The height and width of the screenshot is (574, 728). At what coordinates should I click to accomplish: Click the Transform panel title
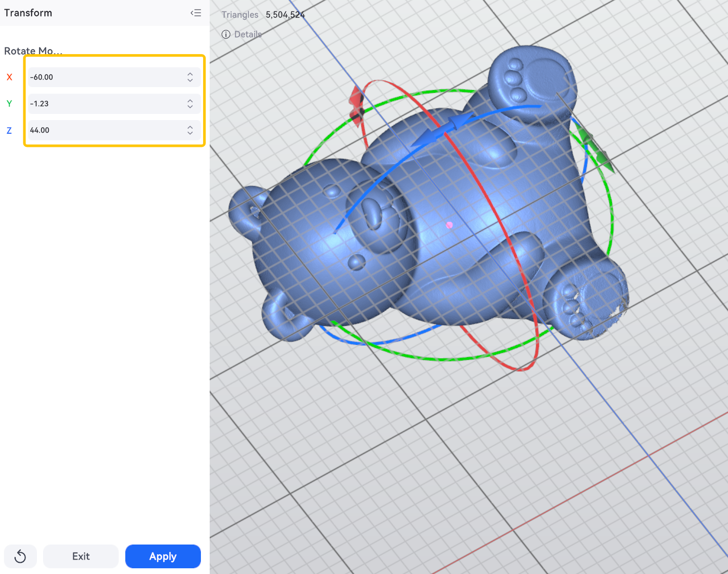28,13
